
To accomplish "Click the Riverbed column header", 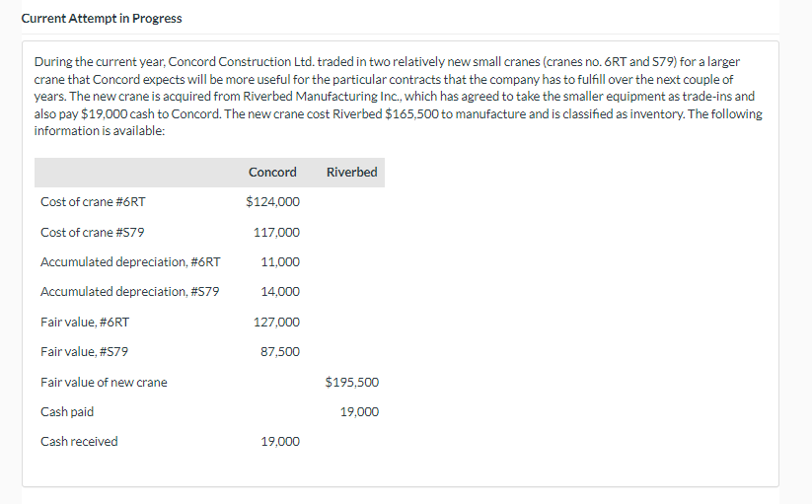I will (351, 173).
